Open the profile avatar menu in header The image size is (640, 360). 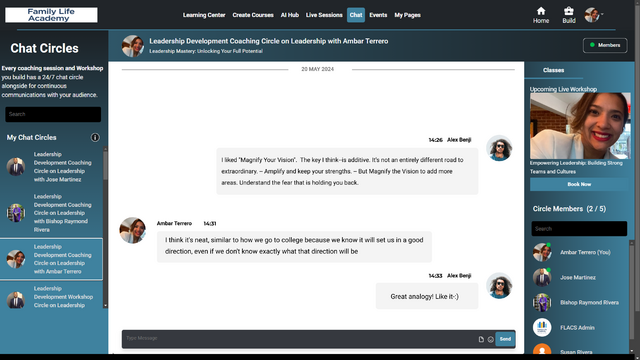point(592,15)
